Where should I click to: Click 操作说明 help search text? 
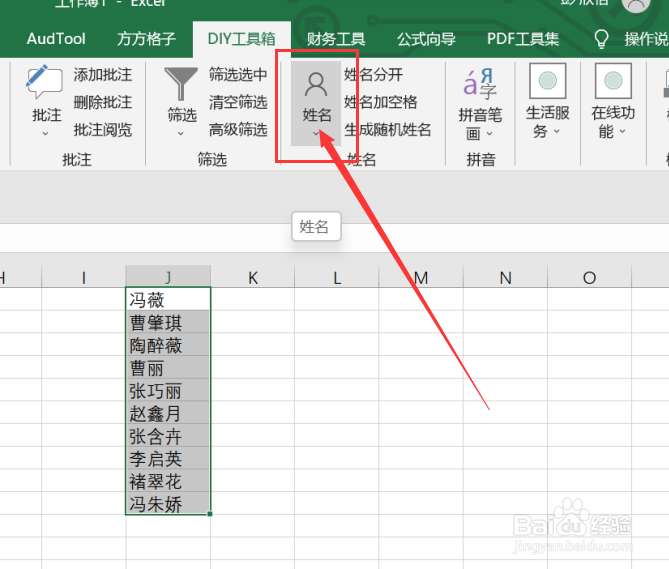(x=646, y=39)
